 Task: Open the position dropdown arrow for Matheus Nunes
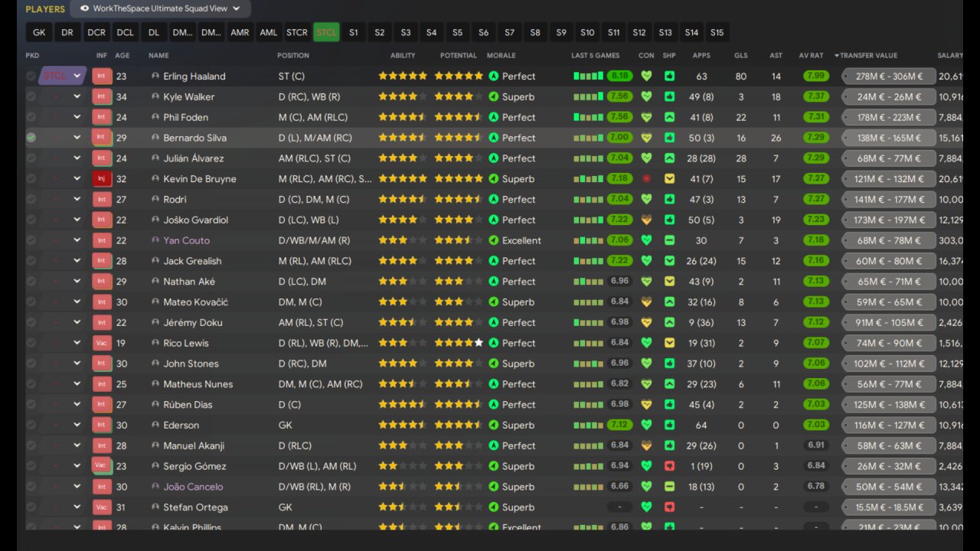77,384
